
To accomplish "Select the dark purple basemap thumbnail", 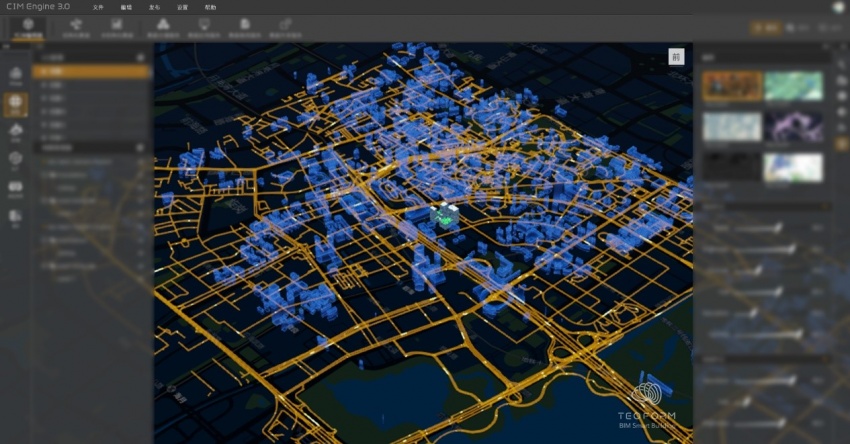I will (793, 126).
